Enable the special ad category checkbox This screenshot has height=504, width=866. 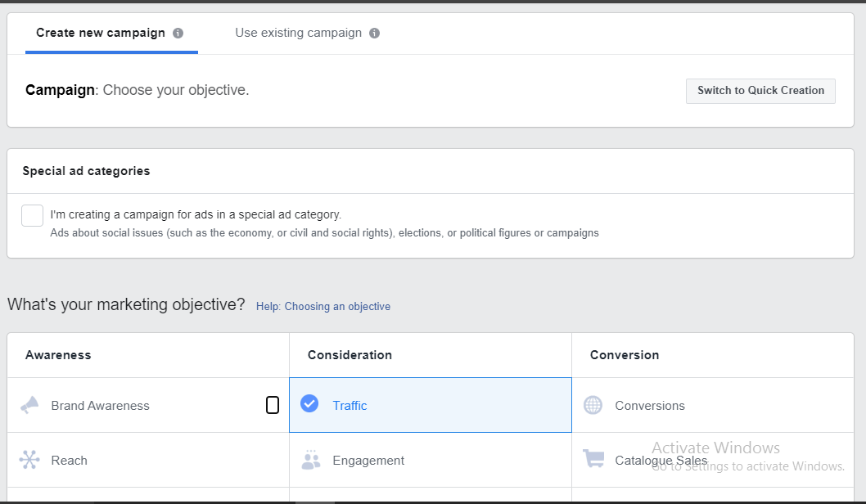33,215
